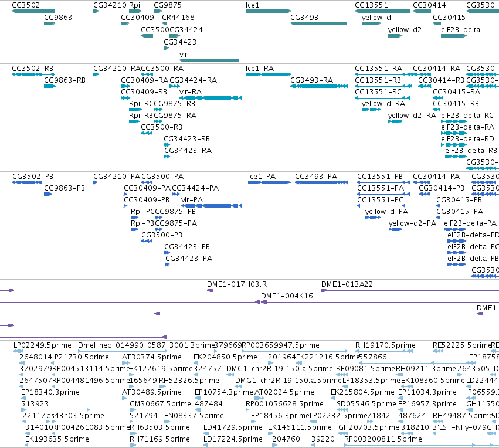
Task: Select the CG3502 gene bar
Action: coord(33,11)
